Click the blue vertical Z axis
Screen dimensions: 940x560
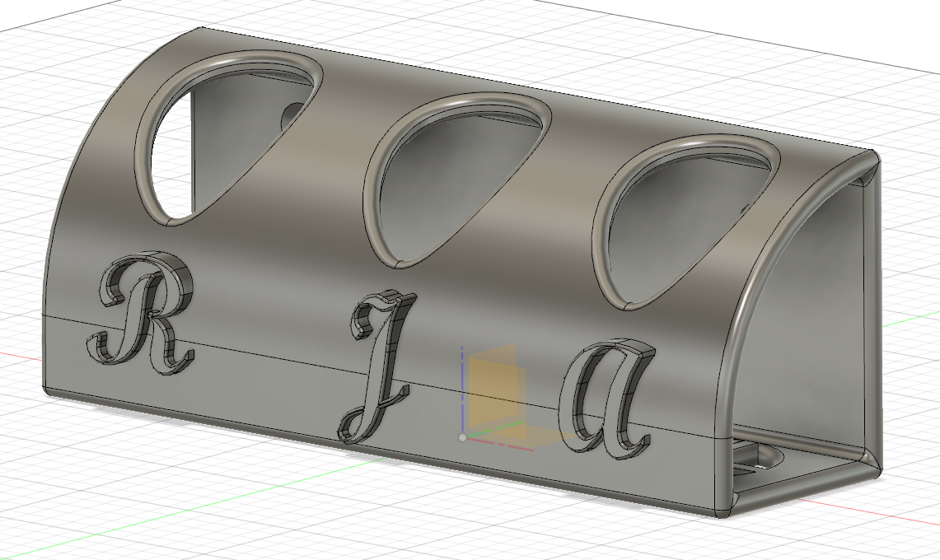[463, 387]
